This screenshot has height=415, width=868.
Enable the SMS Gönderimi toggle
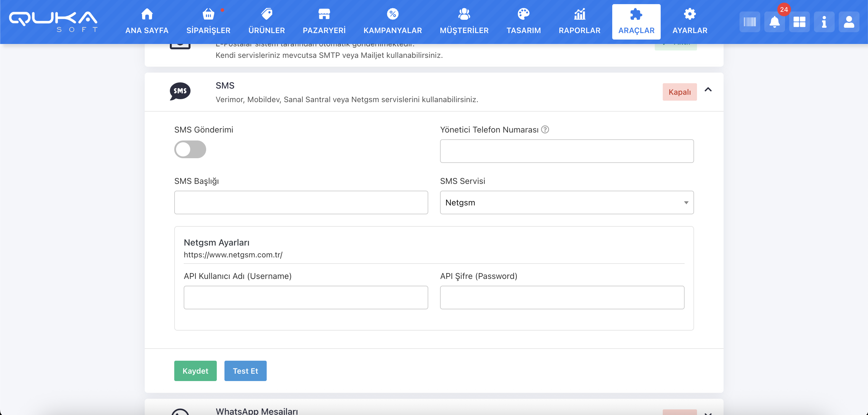click(x=190, y=149)
